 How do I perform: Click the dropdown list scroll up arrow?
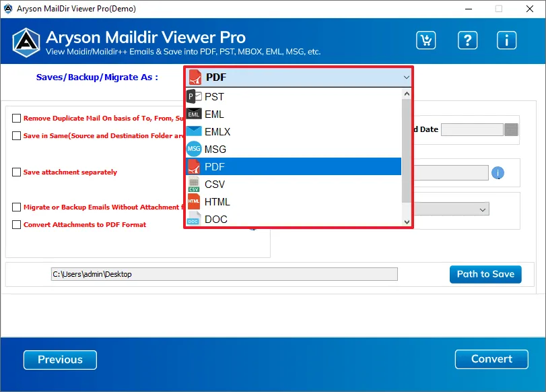point(407,94)
